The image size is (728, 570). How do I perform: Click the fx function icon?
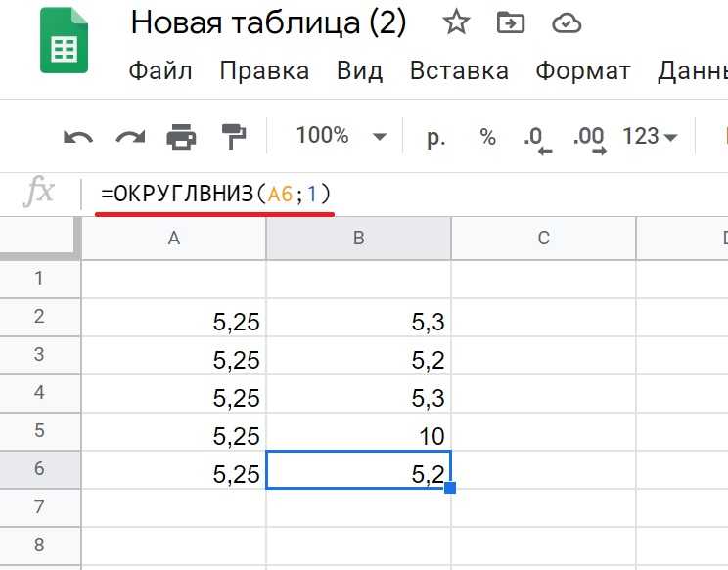click(39, 191)
